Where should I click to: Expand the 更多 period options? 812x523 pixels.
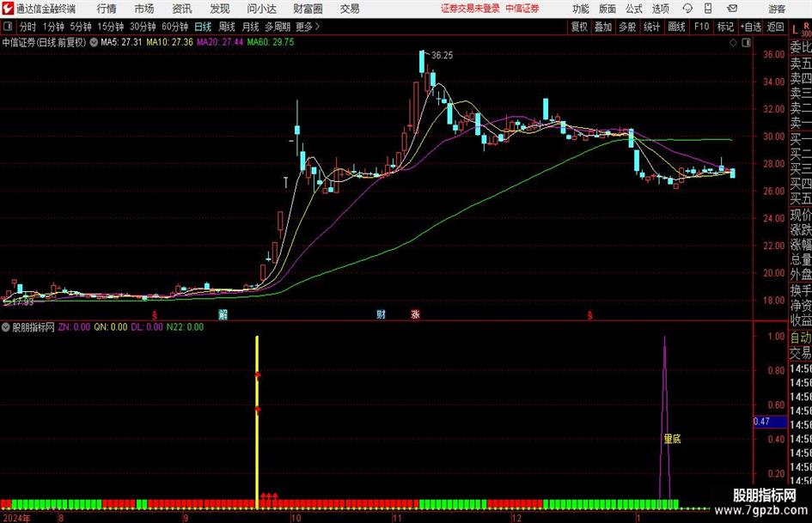point(308,27)
